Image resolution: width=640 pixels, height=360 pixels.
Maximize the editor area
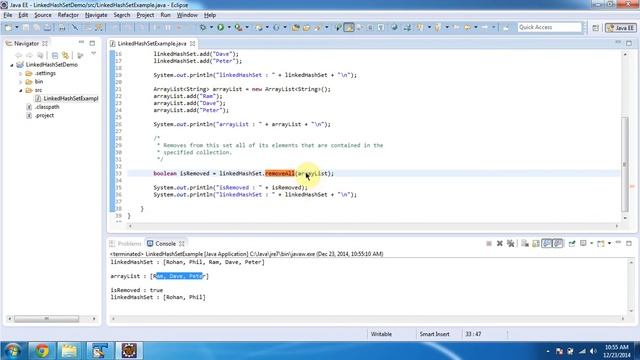click(x=629, y=43)
